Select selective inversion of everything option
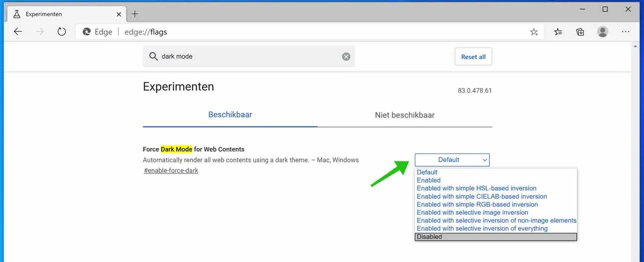The image size is (644, 262). 496,228
